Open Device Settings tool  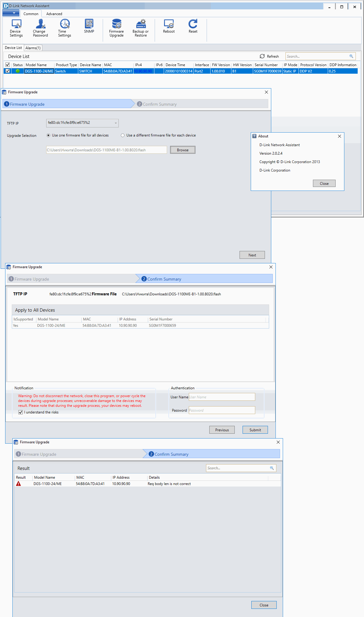(16, 28)
